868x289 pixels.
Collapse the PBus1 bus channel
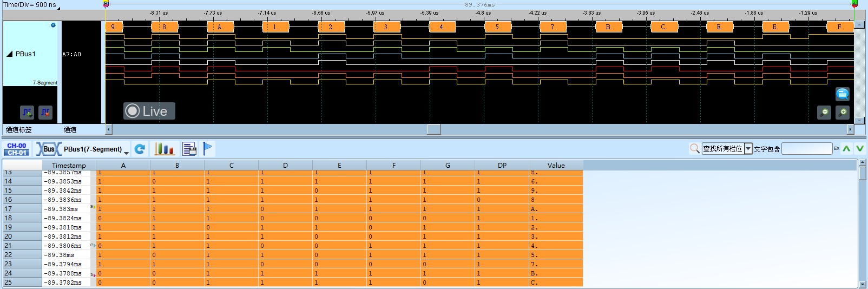[9, 54]
